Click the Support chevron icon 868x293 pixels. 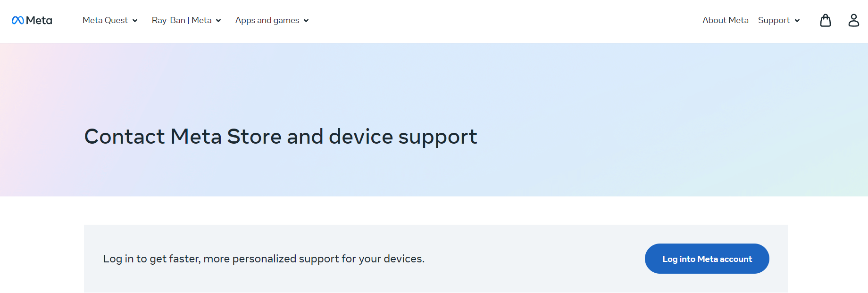(x=798, y=21)
